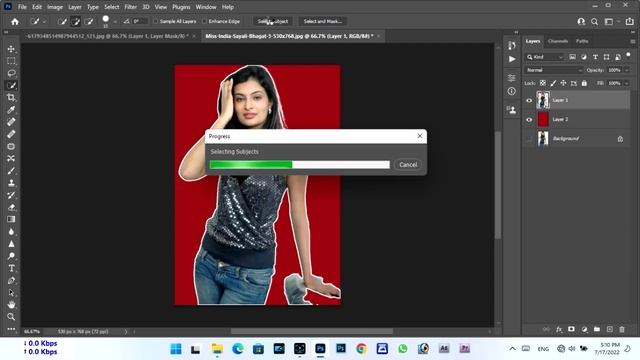Screen dimensions: 640x360
Task: Hide Layer 2 visibility eye
Action: [529, 120]
